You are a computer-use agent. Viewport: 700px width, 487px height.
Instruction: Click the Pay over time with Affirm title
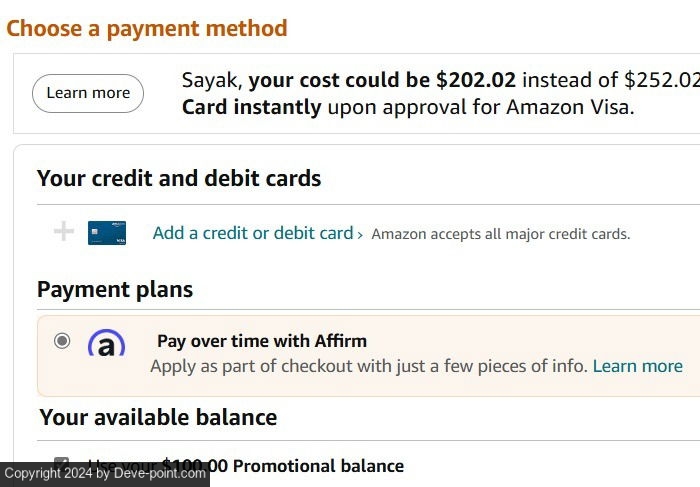click(x=262, y=341)
